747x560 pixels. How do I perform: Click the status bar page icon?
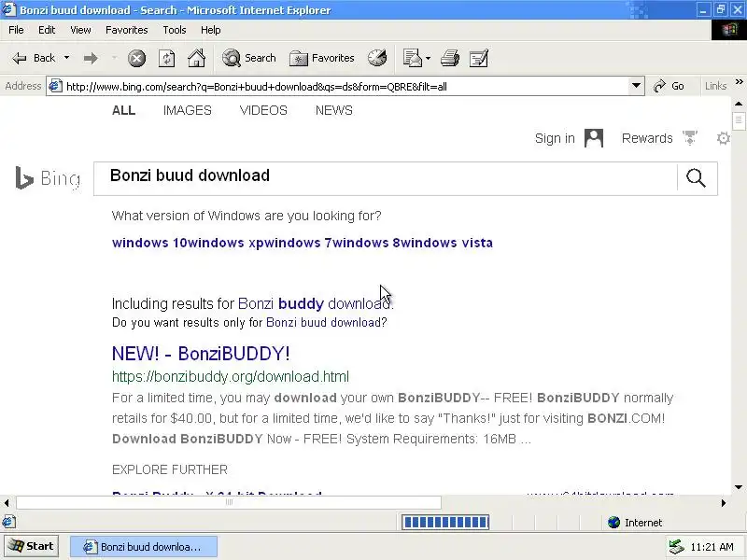pyautogui.click(x=8, y=522)
